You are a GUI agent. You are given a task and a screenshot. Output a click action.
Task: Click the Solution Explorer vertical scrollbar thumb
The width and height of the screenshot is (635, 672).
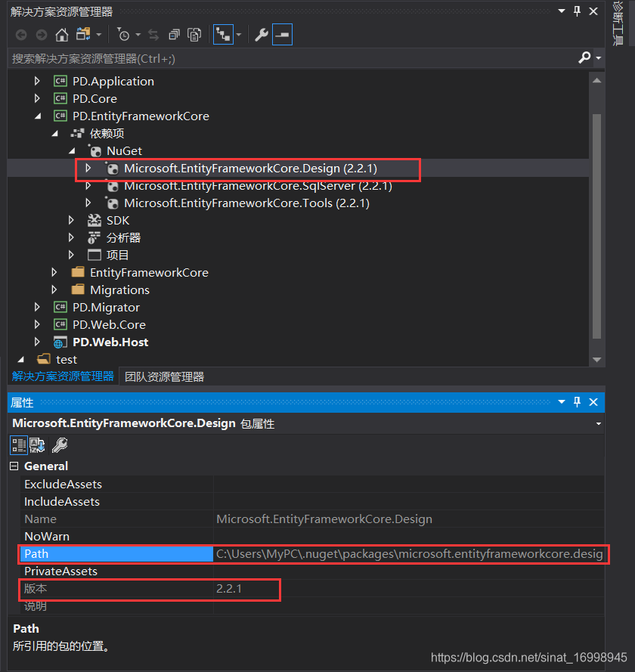pos(597,226)
